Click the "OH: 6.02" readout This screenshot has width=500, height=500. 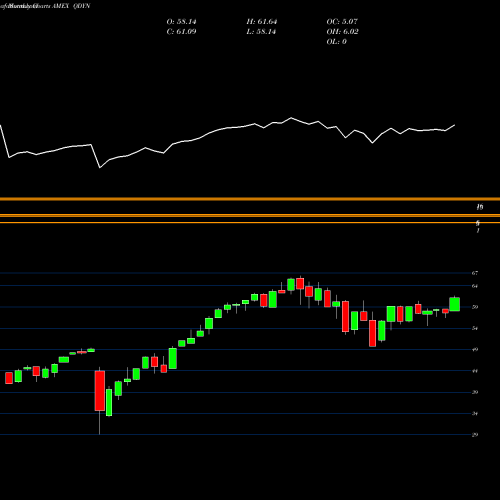(342, 32)
